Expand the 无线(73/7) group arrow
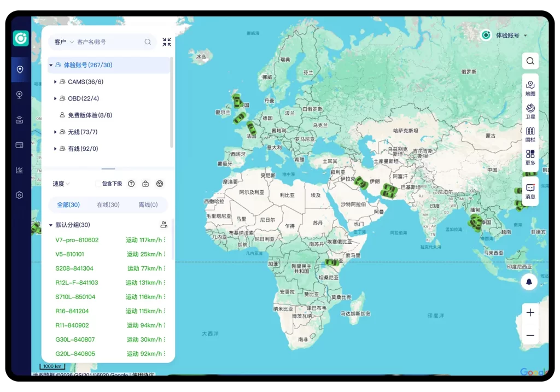 [55, 132]
